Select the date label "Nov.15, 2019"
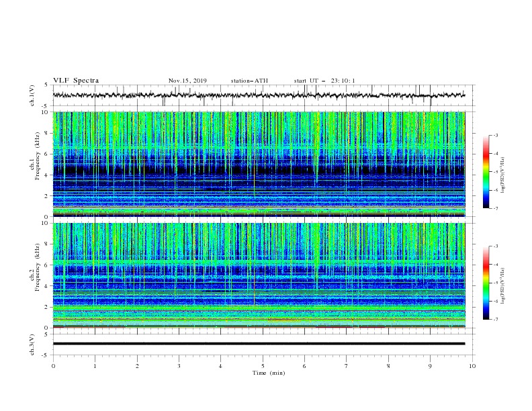The width and height of the screenshot is (532, 411). pos(187,81)
